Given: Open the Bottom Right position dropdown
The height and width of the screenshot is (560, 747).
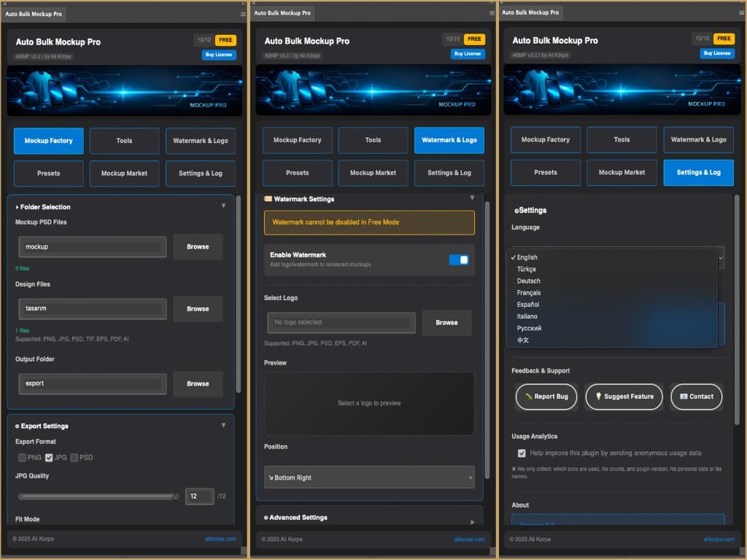Looking at the screenshot, I should (x=369, y=477).
